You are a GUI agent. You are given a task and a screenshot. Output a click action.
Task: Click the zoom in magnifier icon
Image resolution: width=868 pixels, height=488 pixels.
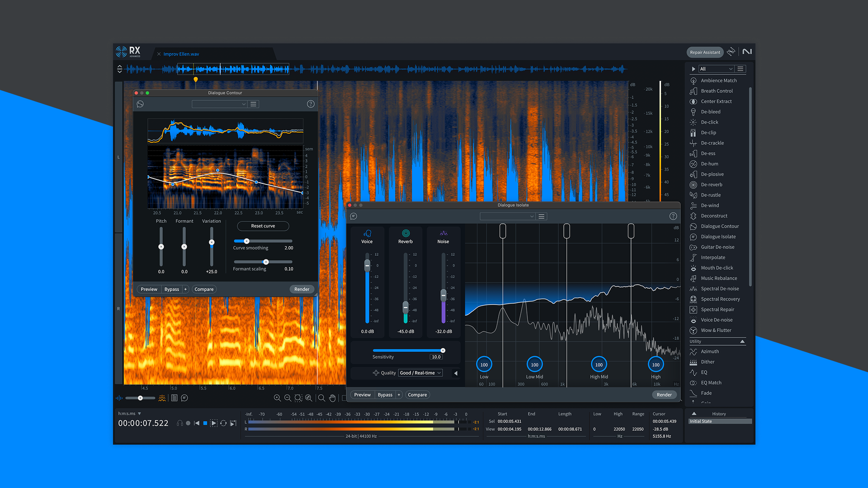click(x=277, y=398)
